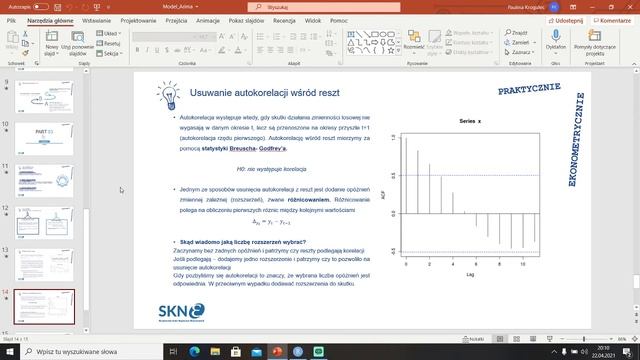Select the star shape in shapes gallery
This screenshot has height=360, width=640.
[391, 51]
